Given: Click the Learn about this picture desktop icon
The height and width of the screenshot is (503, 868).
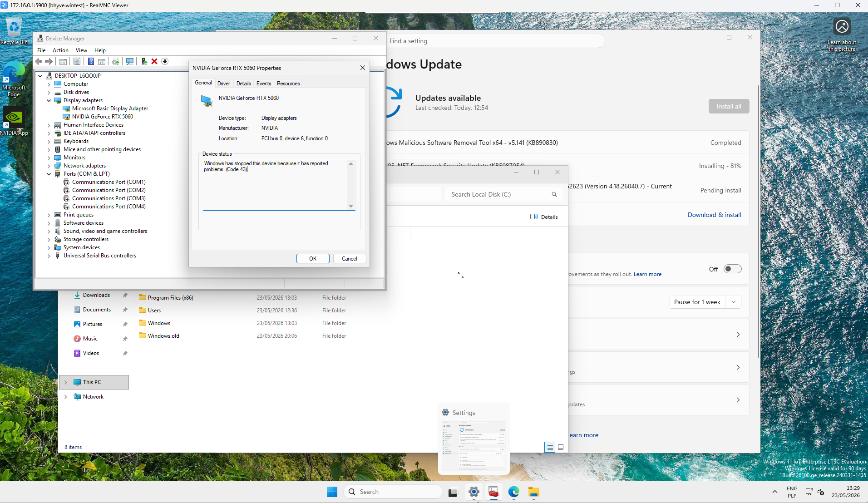Looking at the screenshot, I should tap(842, 35).
